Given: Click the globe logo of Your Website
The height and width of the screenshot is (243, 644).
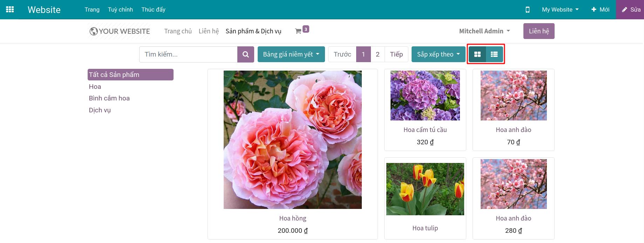Looking at the screenshot, I should pos(94,31).
